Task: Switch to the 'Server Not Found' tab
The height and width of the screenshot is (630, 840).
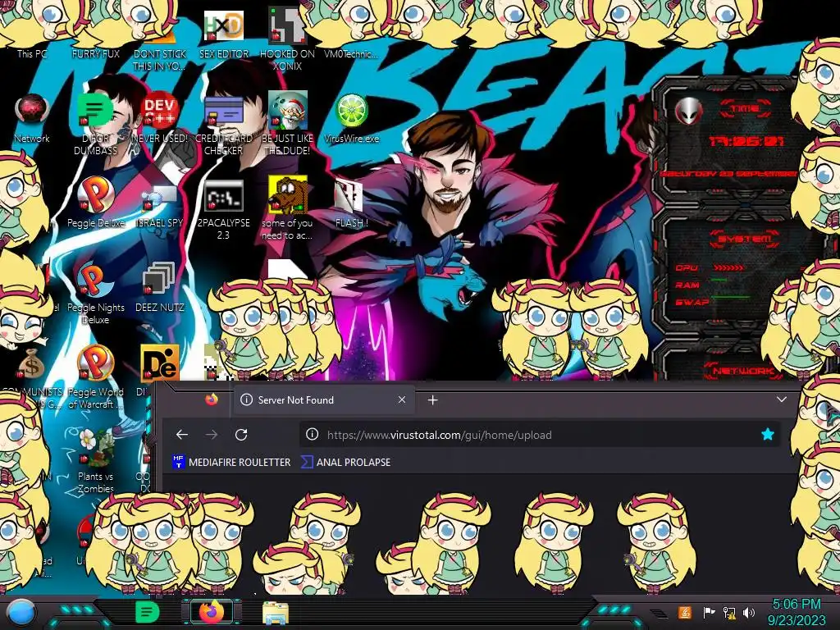Action: click(323, 400)
